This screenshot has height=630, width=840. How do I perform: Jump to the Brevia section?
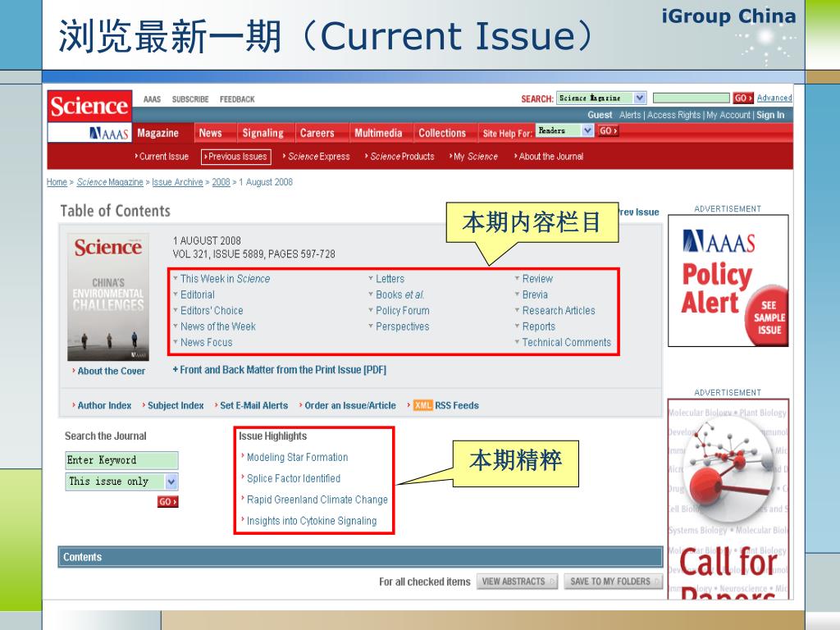[x=535, y=294]
